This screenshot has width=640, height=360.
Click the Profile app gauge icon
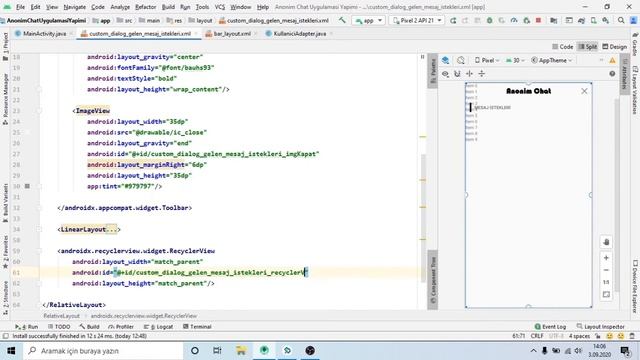(x=514, y=20)
